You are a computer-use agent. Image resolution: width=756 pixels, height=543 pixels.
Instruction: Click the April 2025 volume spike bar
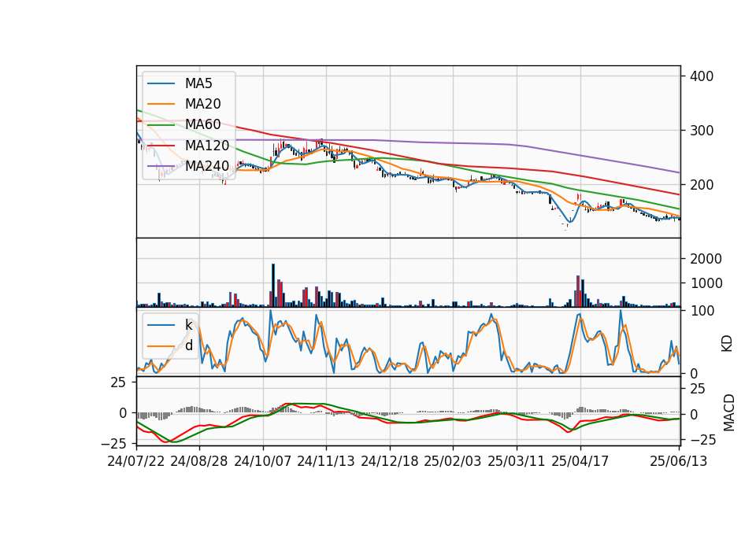578,291
